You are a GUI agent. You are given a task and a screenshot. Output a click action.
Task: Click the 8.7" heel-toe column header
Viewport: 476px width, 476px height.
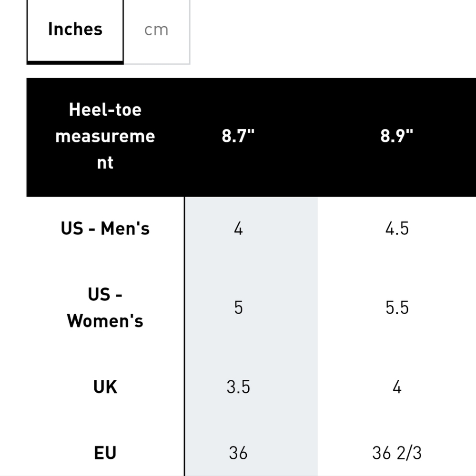[x=238, y=136]
